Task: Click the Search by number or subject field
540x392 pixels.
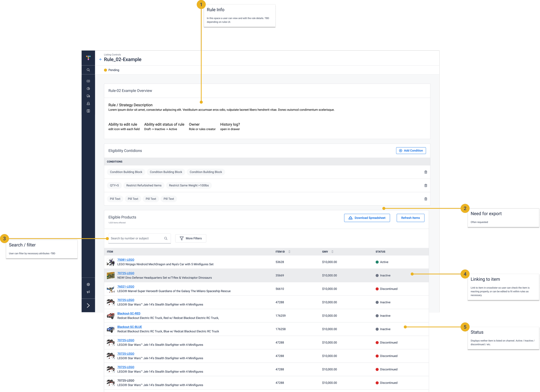Action: click(x=136, y=238)
